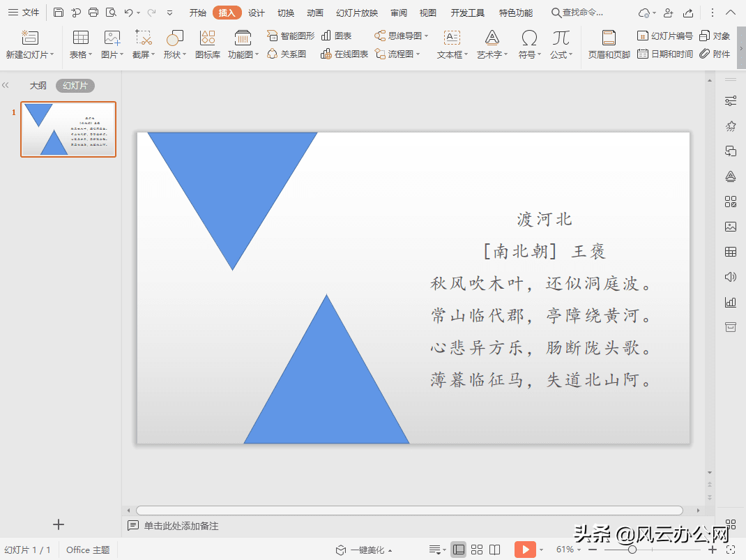The height and width of the screenshot is (560, 746).
Task: Switch to the 大纲 outline view
Action: click(x=38, y=85)
